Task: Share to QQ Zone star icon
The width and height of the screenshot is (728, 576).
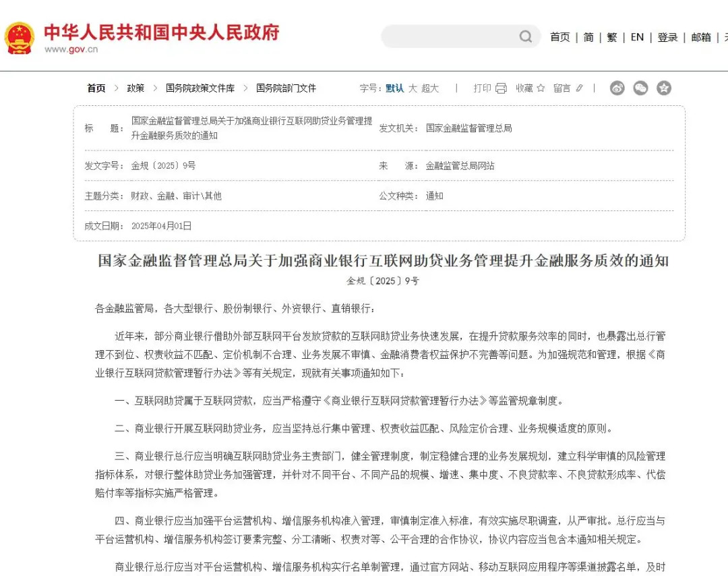Action: (664, 88)
